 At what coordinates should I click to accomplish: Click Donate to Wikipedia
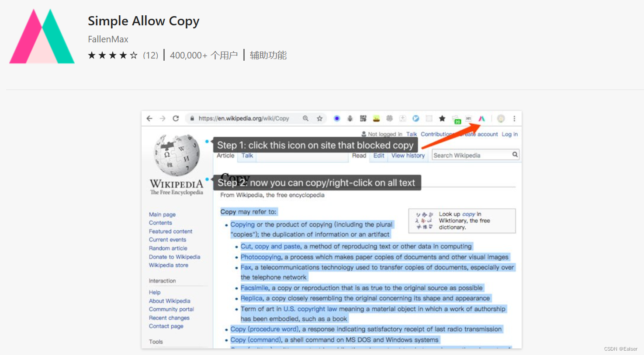(x=174, y=257)
